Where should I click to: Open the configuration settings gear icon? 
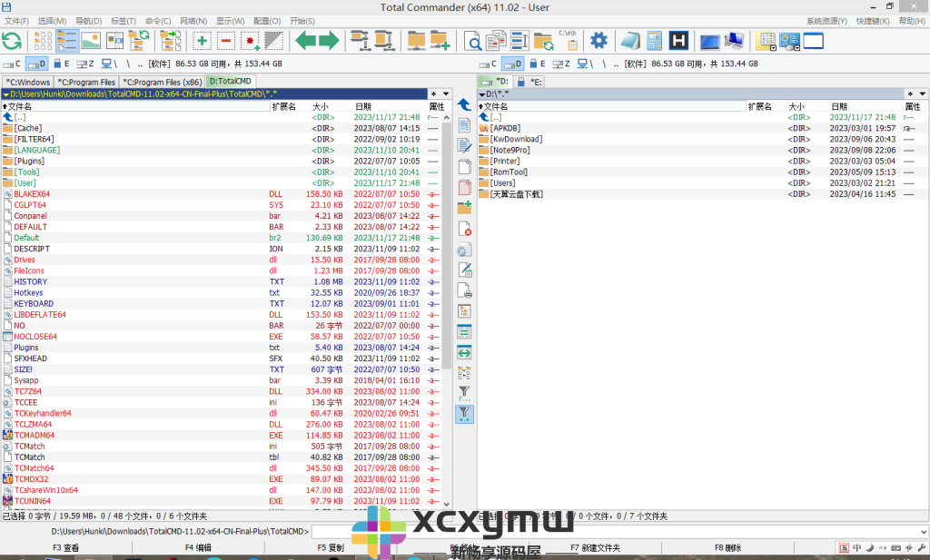(599, 40)
